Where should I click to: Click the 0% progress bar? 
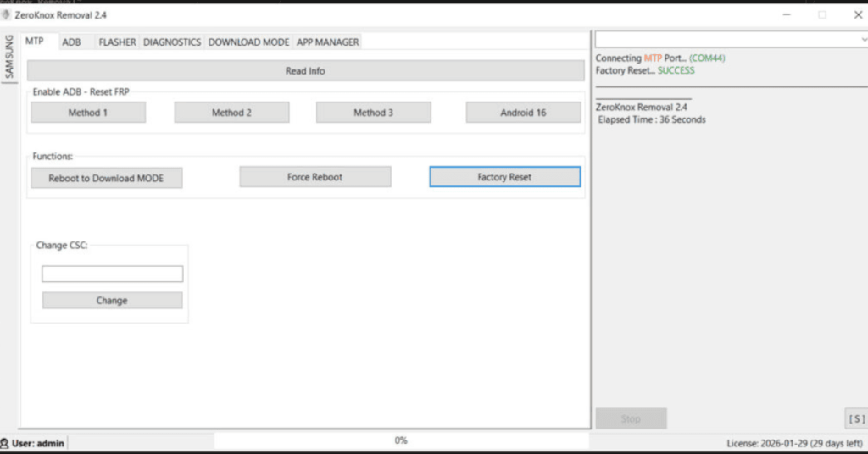point(401,440)
